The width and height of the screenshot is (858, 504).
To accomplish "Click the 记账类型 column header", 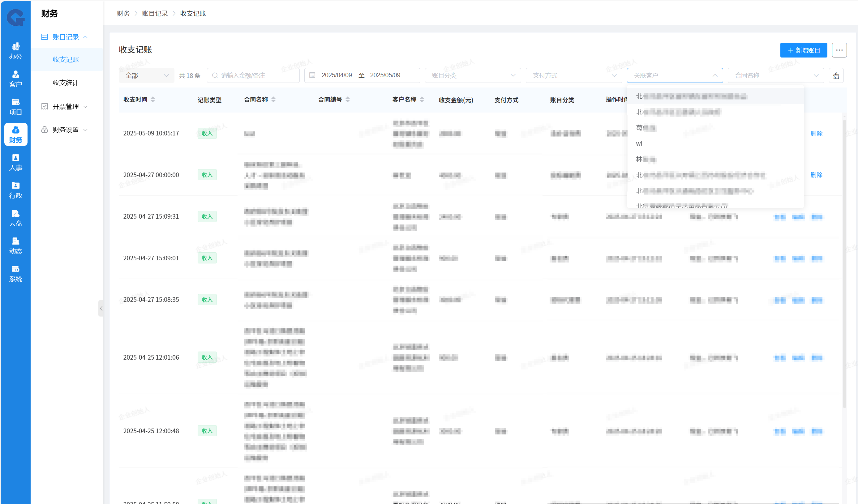I will (x=209, y=100).
